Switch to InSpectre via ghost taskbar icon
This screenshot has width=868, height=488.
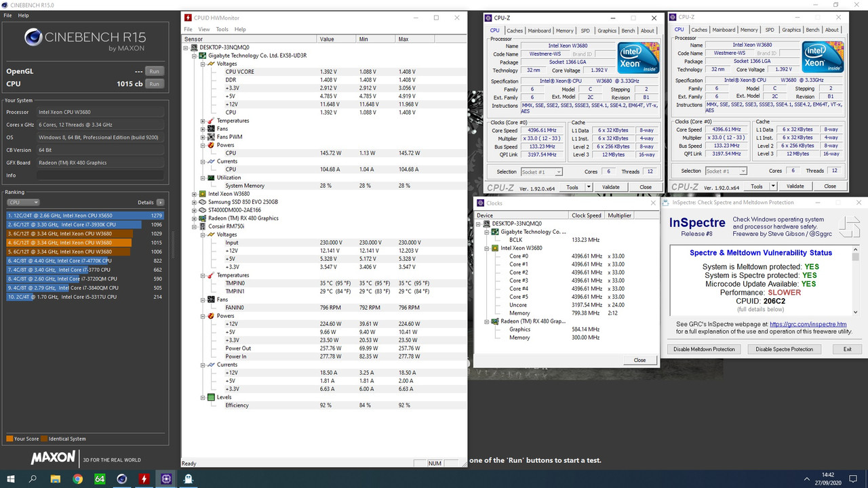click(189, 479)
